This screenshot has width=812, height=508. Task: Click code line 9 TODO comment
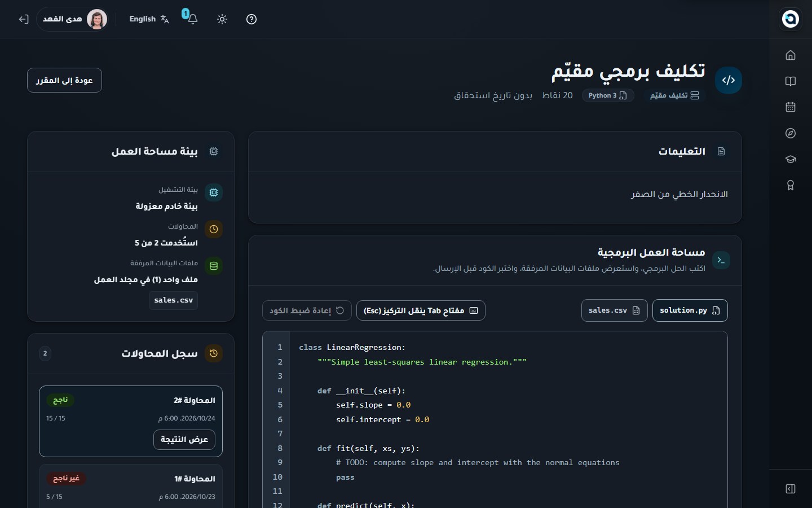tap(478, 463)
